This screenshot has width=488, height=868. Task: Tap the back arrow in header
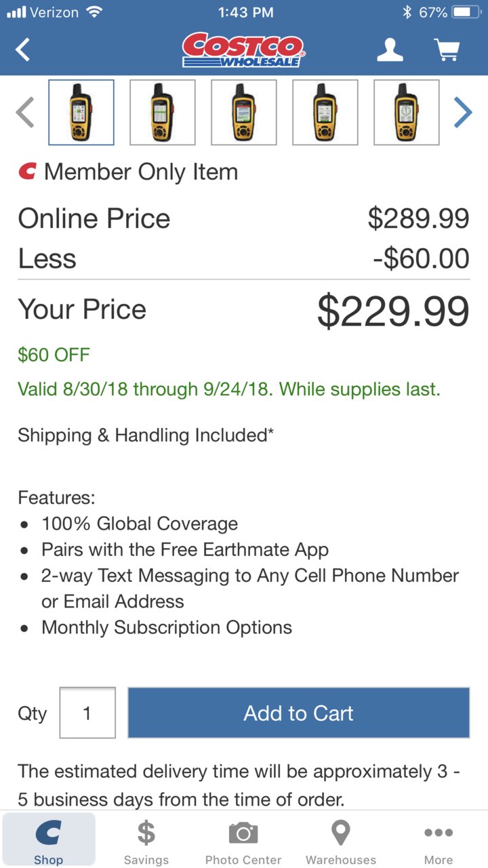23,50
